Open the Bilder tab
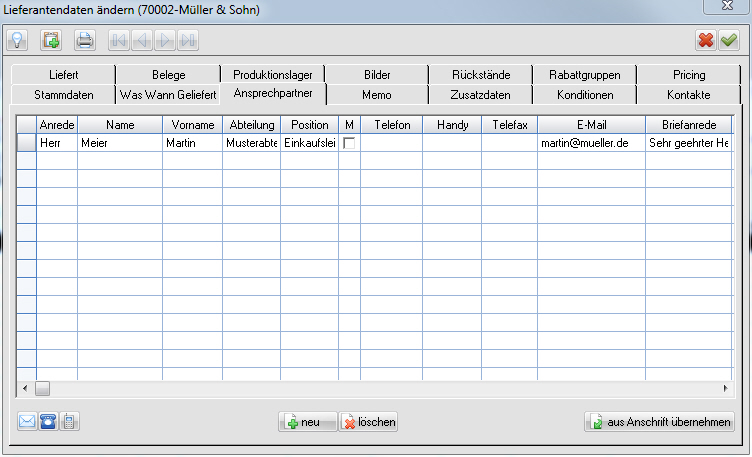Screen dimensions: 752x457 coord(377,75)
